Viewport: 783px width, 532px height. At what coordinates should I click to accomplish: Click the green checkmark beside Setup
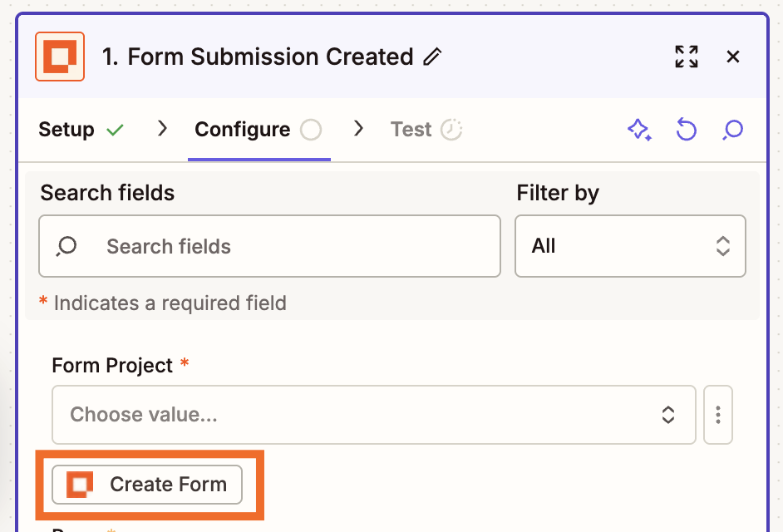[x=115, y=129]
